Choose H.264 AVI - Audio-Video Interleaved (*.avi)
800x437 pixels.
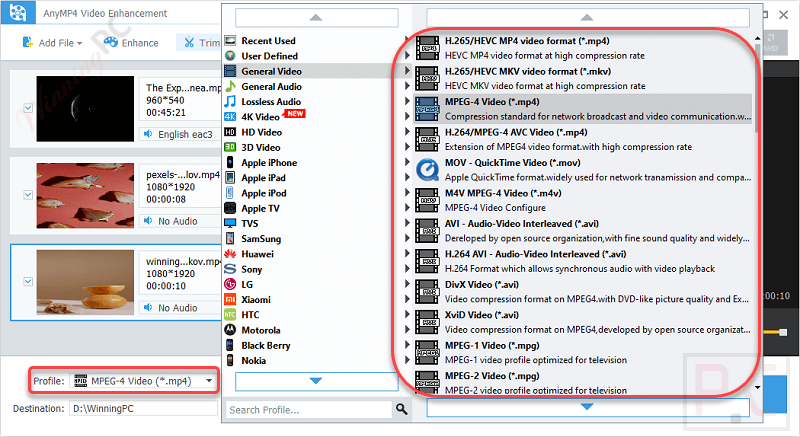[x=583, y=261]
